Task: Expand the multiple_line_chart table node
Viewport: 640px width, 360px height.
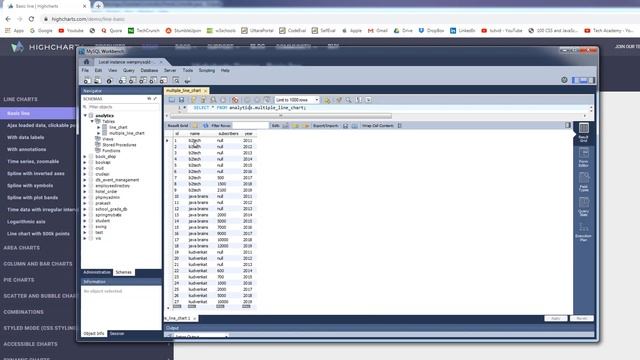Action: [98, 133]
